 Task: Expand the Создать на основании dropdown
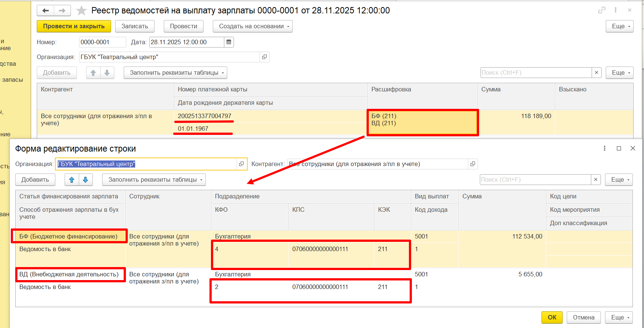pyautogui.click(x=252, y=26)
